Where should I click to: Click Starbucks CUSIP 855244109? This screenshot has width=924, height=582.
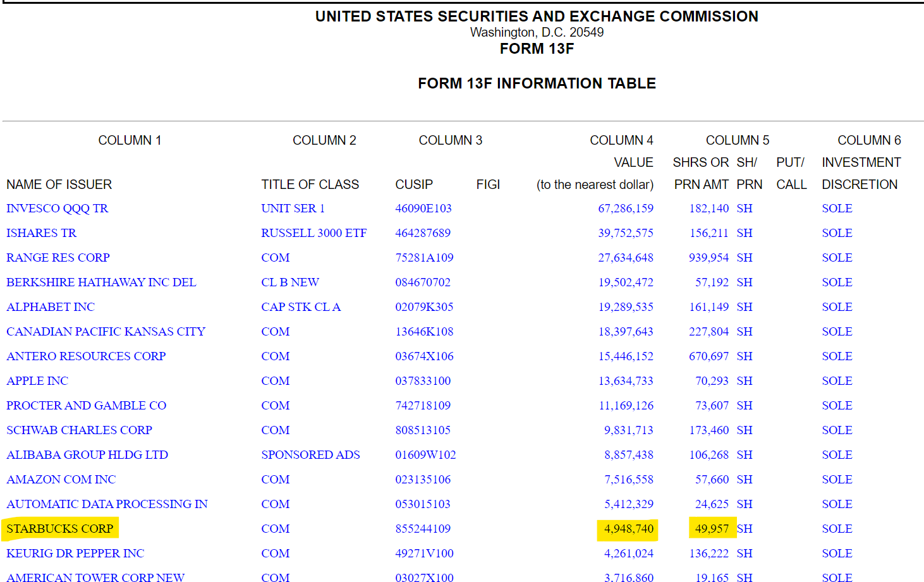423,529
